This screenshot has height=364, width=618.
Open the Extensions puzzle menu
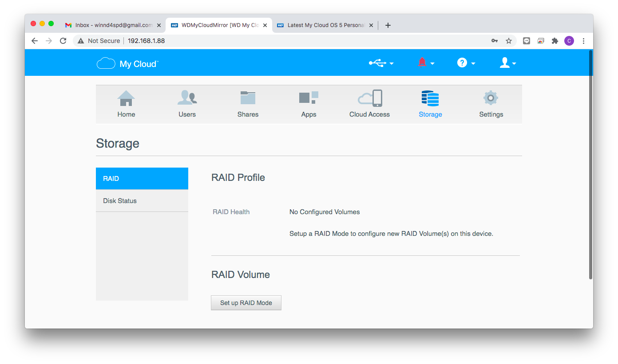[x=555, y=41]
